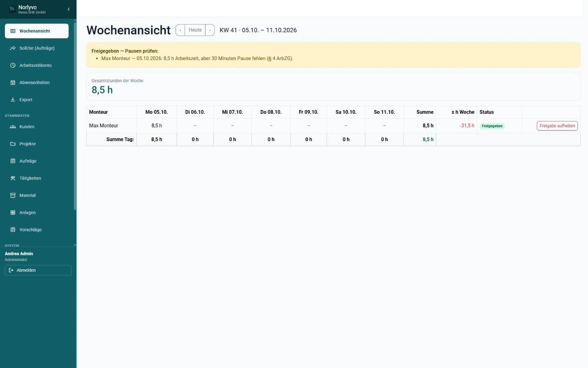Click the Max Monteur row name
Screen dimensions: 588x368
click(x=104, y=126)
